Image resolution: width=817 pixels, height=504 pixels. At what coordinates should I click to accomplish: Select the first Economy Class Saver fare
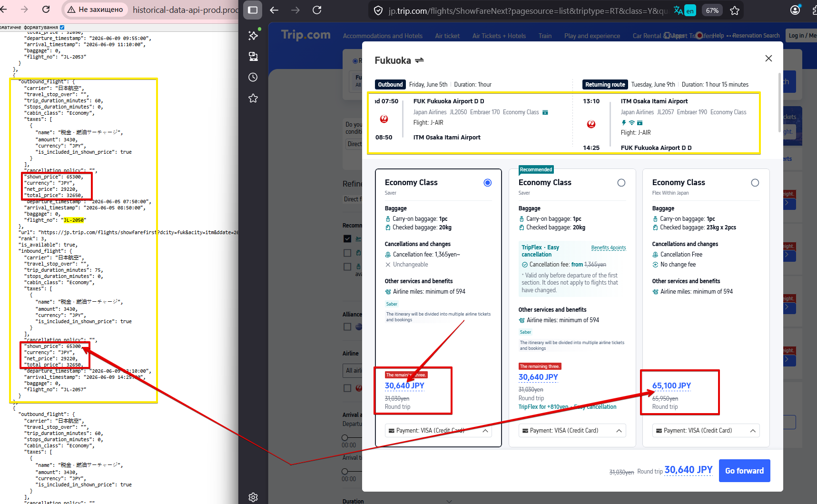point(488,183)
